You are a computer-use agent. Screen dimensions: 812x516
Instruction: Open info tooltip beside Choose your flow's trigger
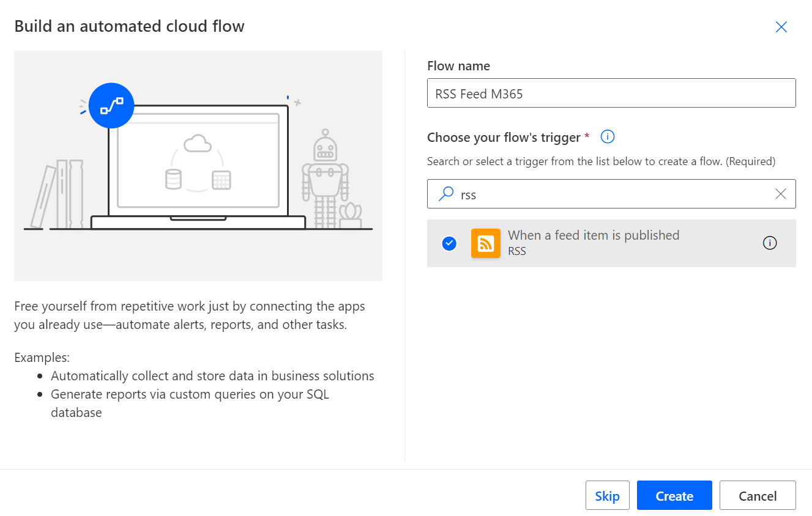607,137
